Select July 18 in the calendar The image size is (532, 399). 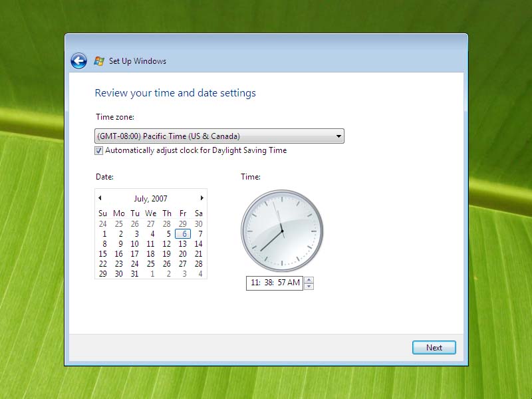pyautogui.click(x=151, y=254)
